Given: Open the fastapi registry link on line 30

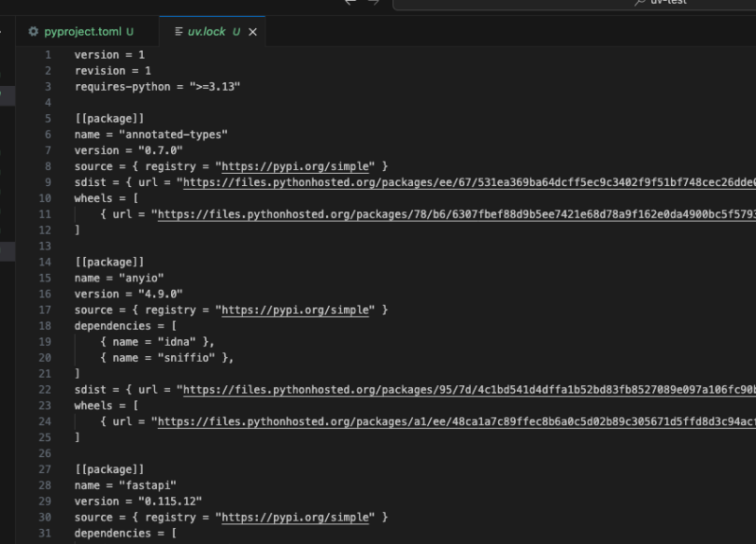Looking at the screenshot, I should click(x=295, y=518).
